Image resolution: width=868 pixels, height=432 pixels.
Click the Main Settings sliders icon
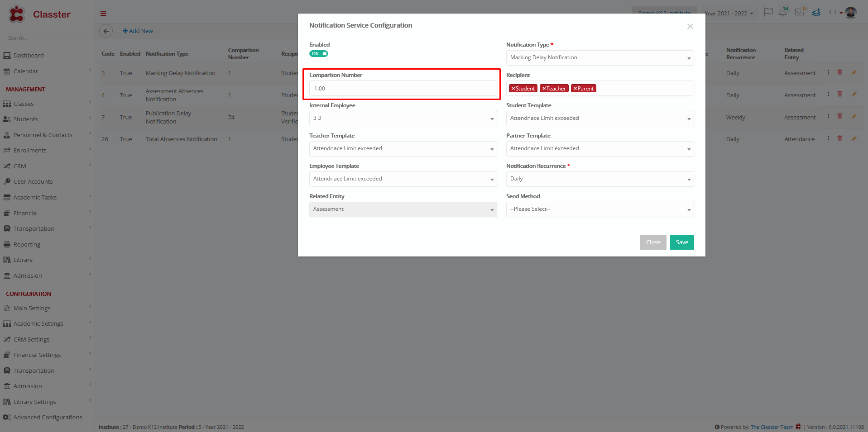[x=7, y=309]
